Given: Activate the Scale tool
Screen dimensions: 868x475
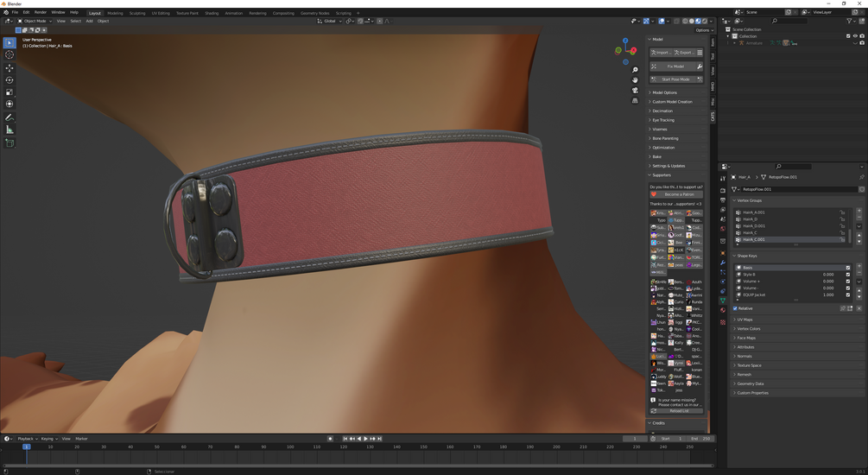Looking at the screenshot, I should [10, 92].
